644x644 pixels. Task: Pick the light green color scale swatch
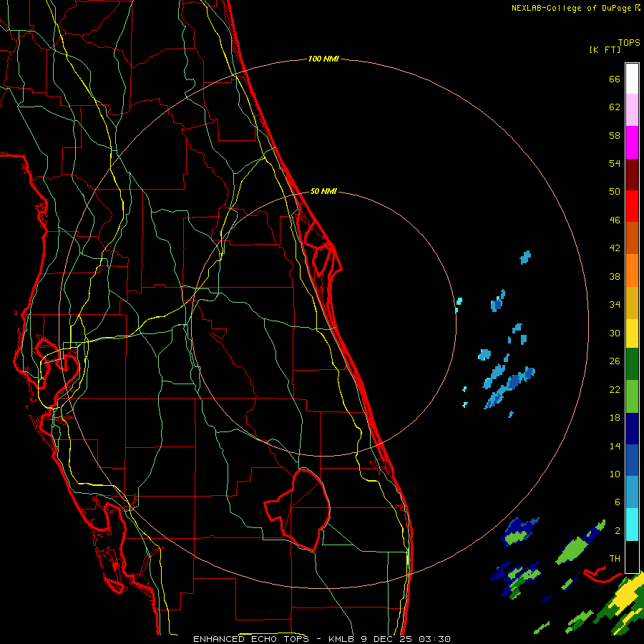coord(632,396)
